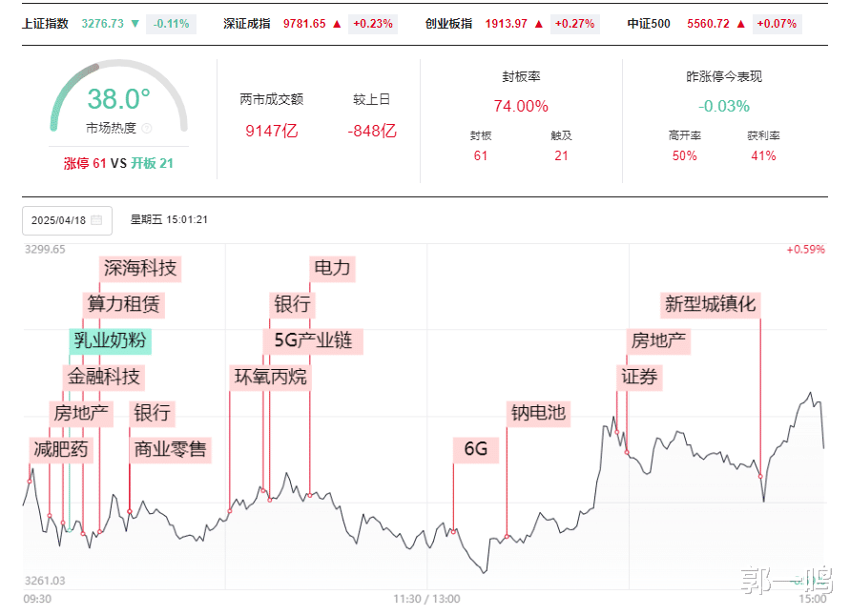Open the calendar icon in the date field
The height and width of the screenshot is (616, 850).
click(96, 220)
